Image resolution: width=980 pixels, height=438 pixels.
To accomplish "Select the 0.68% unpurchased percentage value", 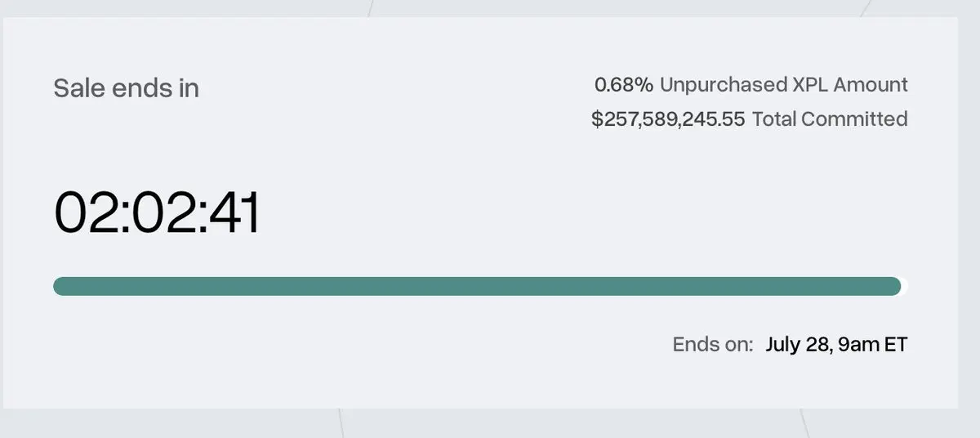I will click(624, 84).
